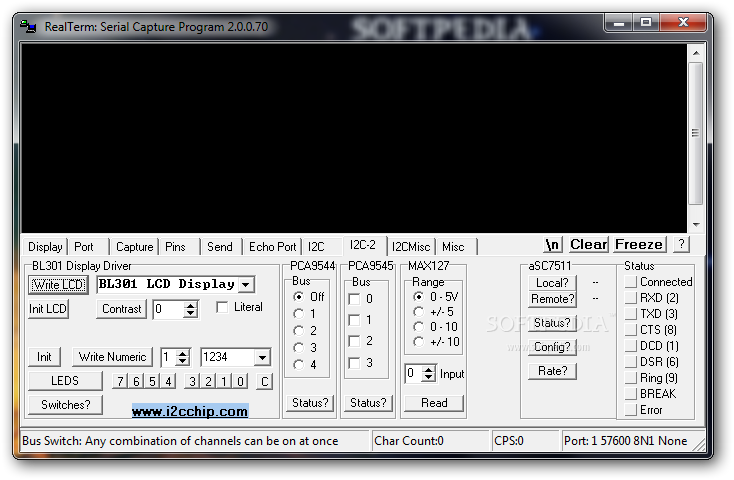Image resolution: width=734 pixels, height=480 pixels.
Task: Click the MAX127 Input stepper arrows
Action: 428,374
